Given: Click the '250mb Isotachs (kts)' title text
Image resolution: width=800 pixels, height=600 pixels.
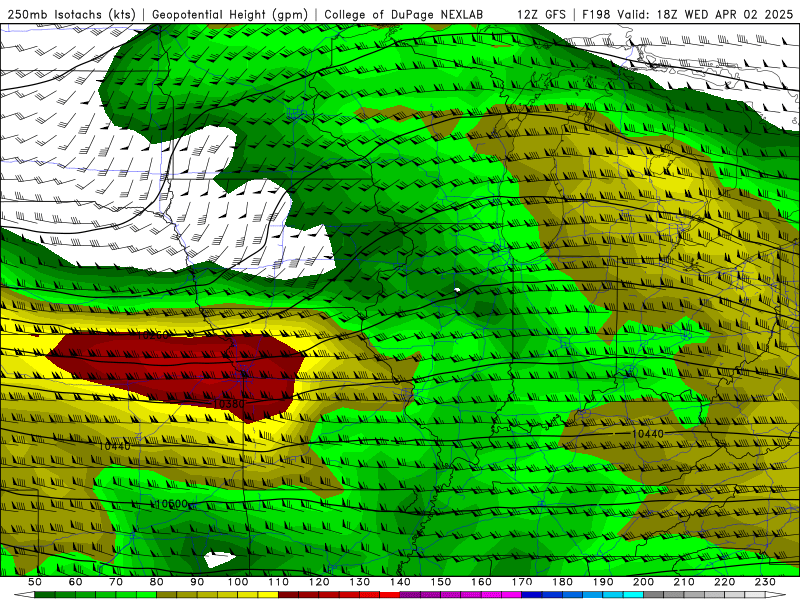Looking at the screenshot, I should coord(72,15).
